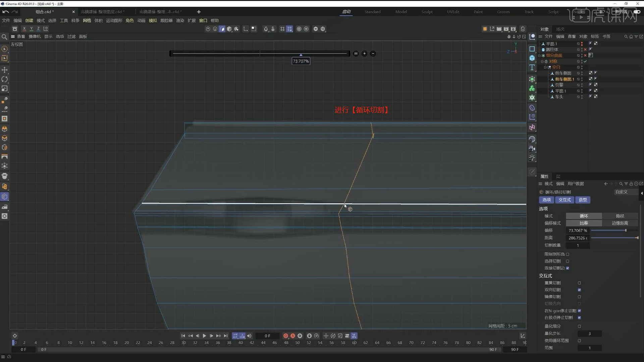Adjust the 距离 slider in attributes

[614, 238]
